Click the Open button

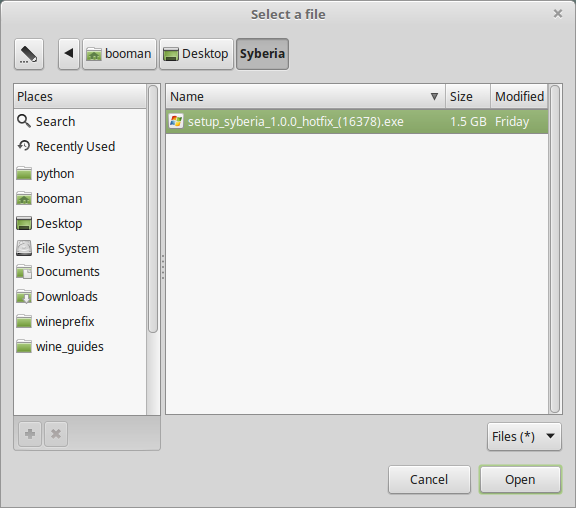pyautogui.click(x=520, y=479)
